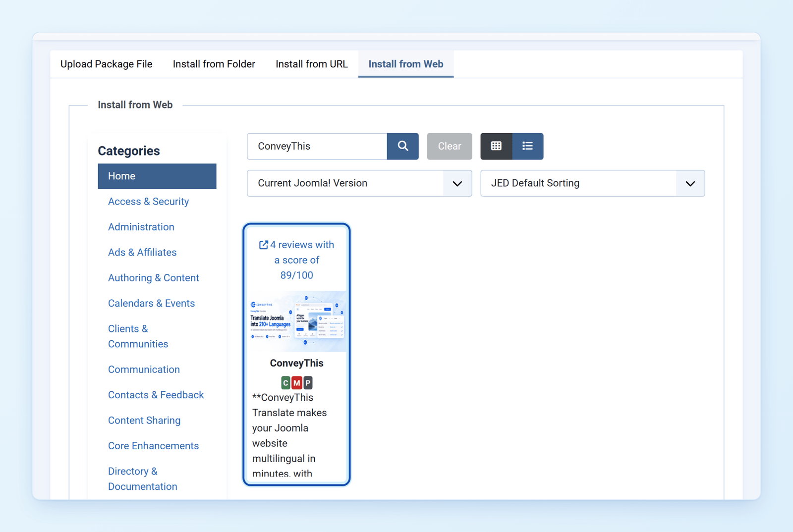Switch to Install from URL tab
This screenshot has height=532, width=793.
pos(312,64)
